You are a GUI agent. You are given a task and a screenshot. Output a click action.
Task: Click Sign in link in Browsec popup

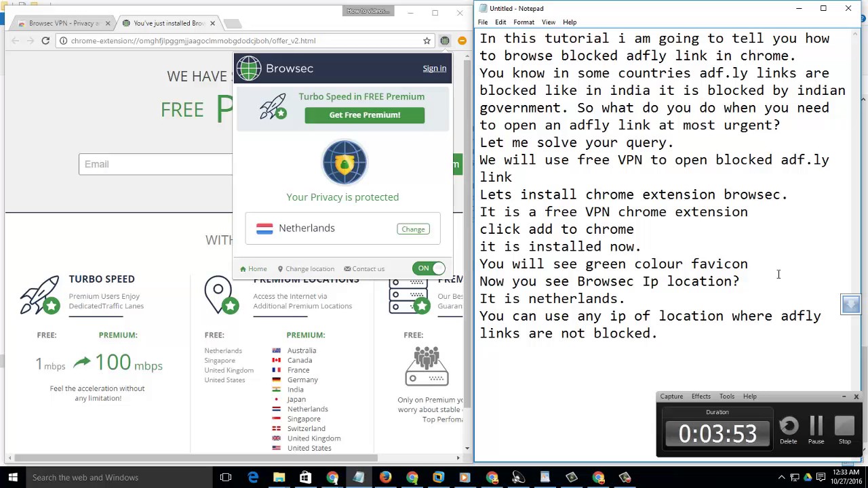pos(435,68)
